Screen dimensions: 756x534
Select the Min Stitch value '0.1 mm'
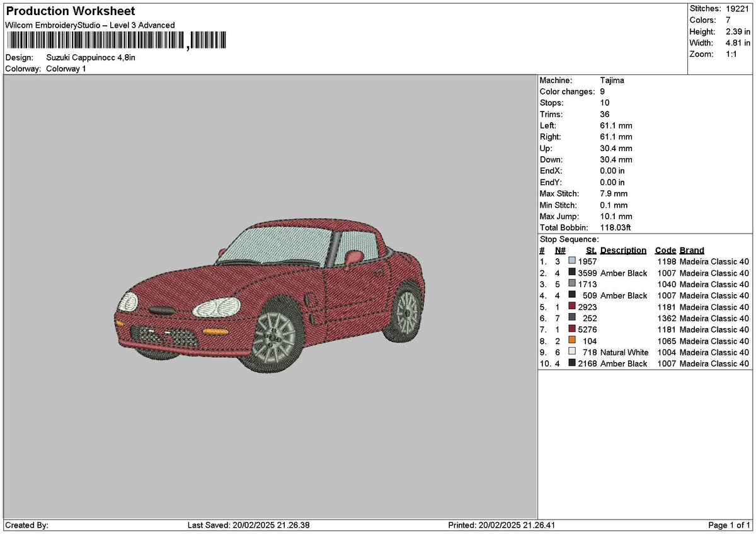pos(614,205)
